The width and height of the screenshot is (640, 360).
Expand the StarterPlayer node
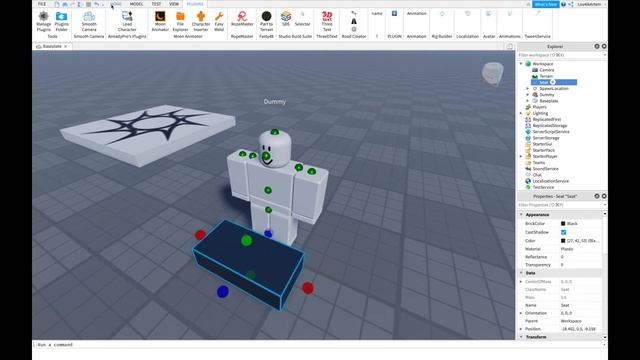[521, 156]
